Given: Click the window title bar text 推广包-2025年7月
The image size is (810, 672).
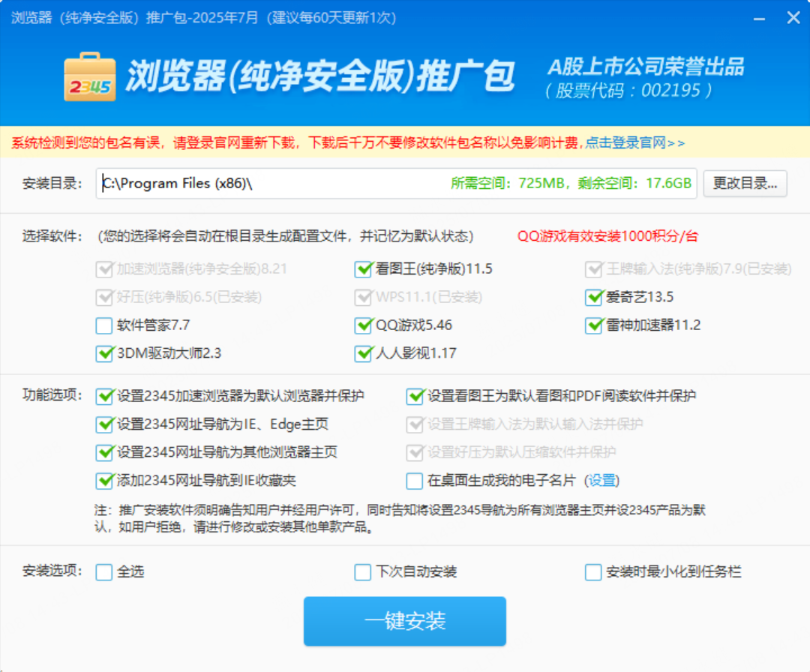Looking at the screenshot, I should click(x=202, y=18).
